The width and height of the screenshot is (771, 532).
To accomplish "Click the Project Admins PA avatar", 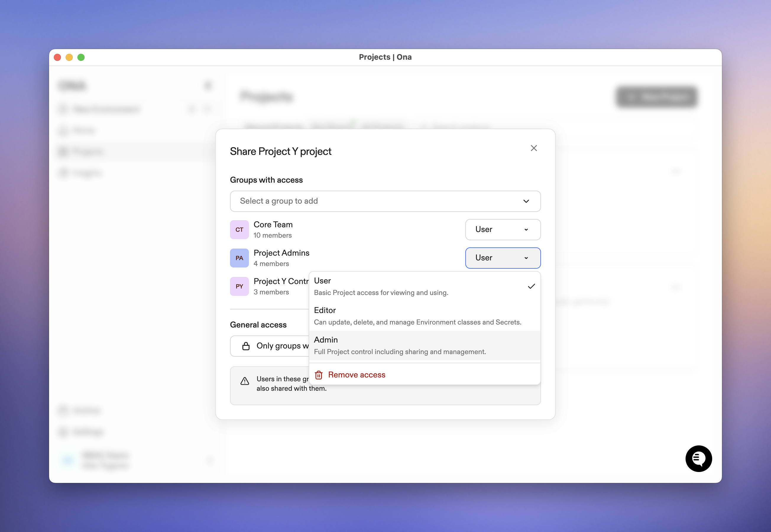I will click(x=239, y=258).
